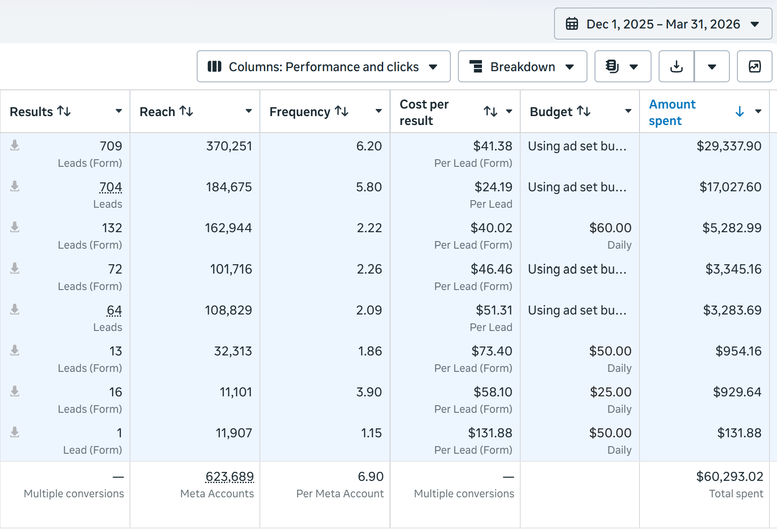
Task: Download leads for the 16 results row
Action: point(15,391)
